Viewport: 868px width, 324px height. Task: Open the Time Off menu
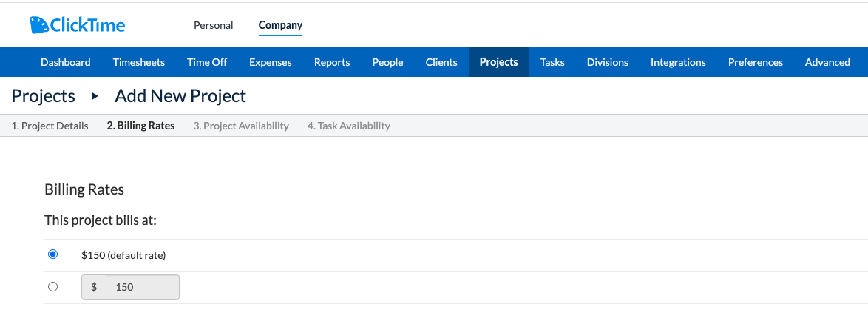click(207, 62)
